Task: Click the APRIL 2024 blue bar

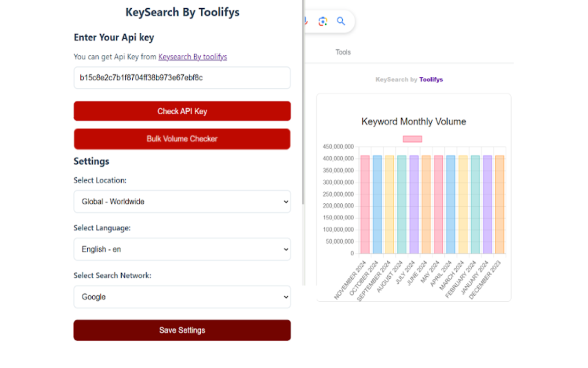Action: (451, 205)
